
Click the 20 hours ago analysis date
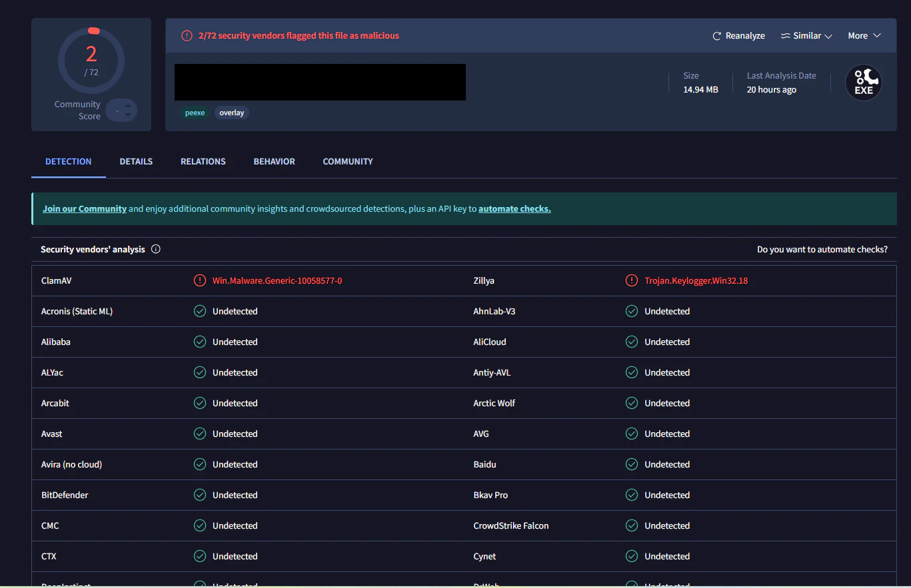coord(772,89)
